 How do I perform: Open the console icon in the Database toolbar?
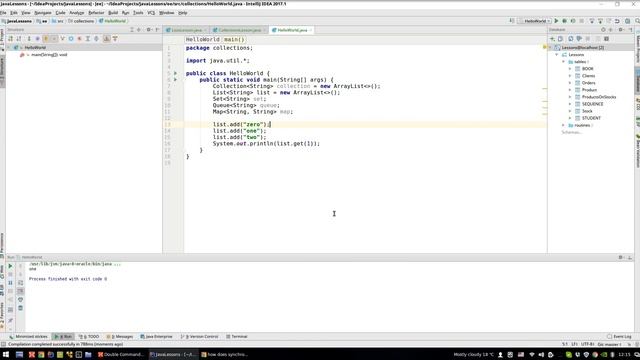coord(607,39)
